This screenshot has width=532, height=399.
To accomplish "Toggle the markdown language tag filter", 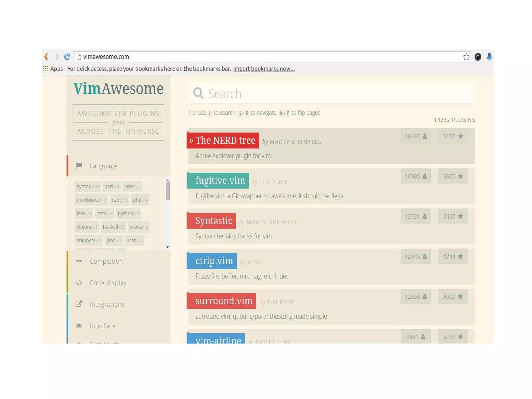I will pos(91,200).
